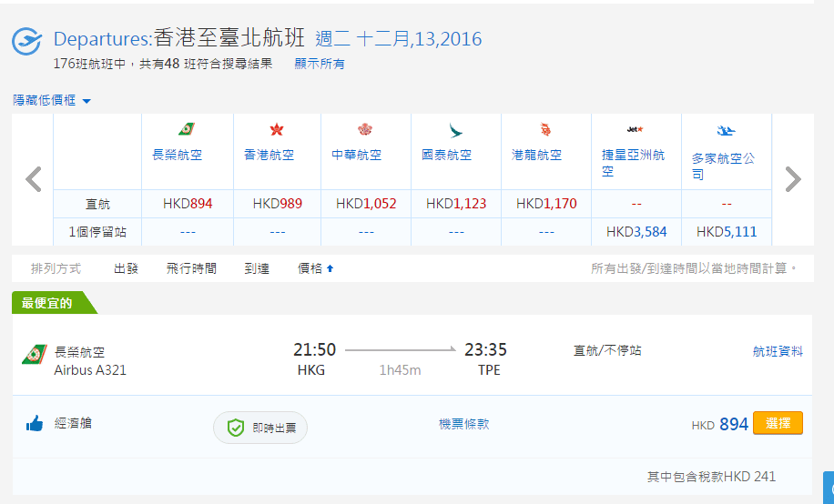Open the 顯示所有 link
Viewport: 834px width, 504px height.
(x=319, y=64)
